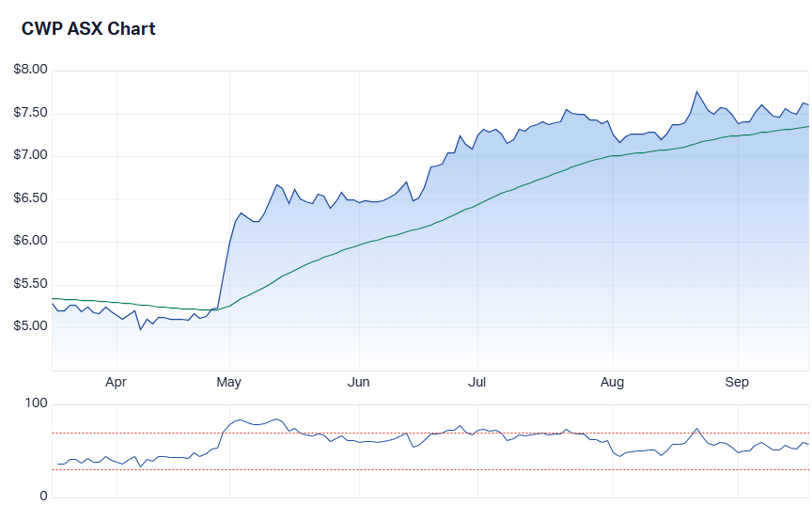Click the $8.00 price axis label

(x=31, y=71)
